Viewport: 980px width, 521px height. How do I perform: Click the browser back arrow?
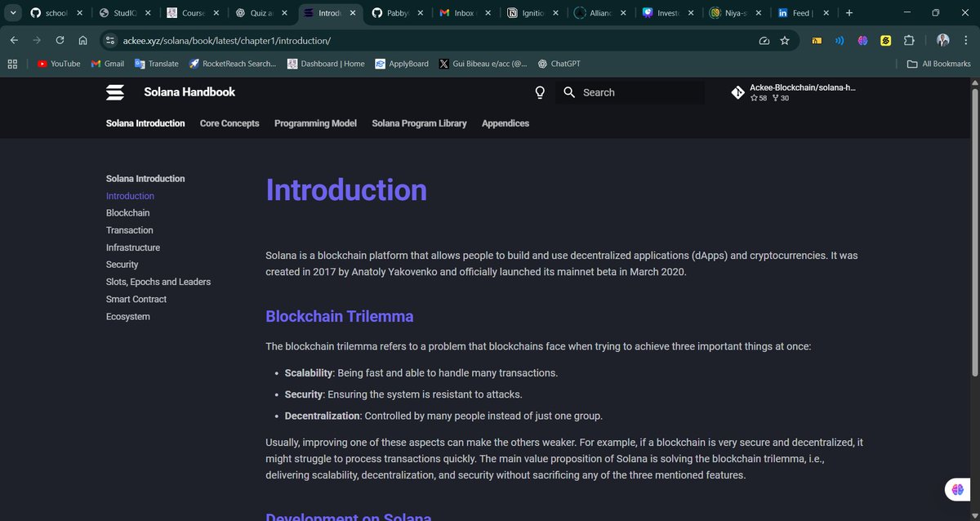(x=14, y=40)
